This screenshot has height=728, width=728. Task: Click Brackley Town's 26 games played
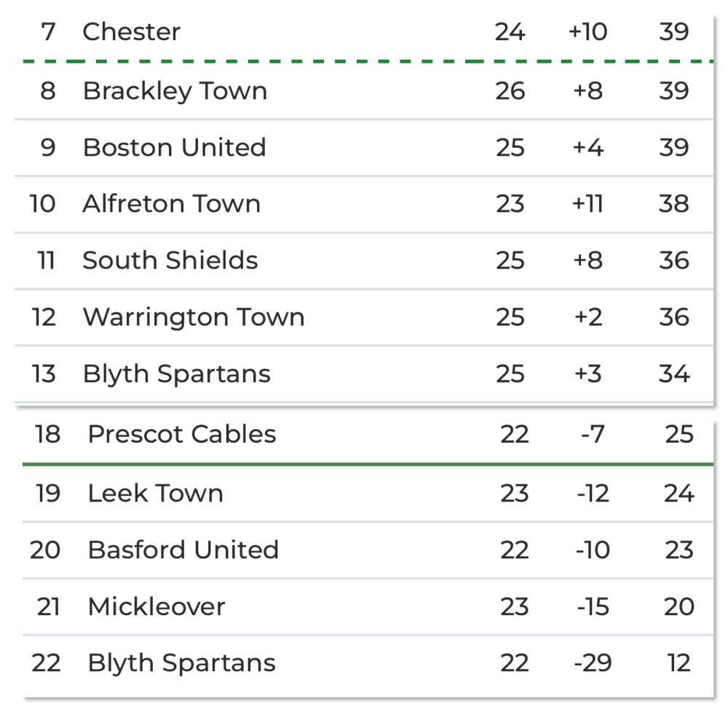click(510, 91)
